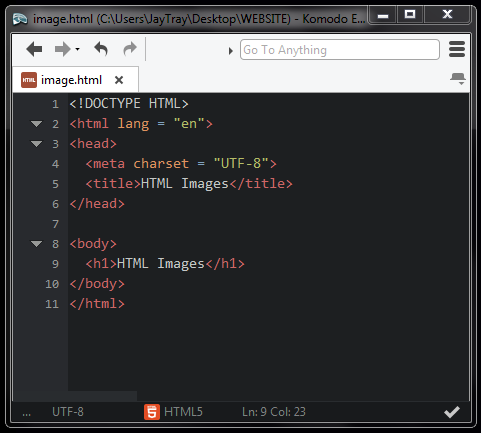The width and height of the screenshot is (481, 433).
Task: Click the title tag line of code
Action: [189, 184]
